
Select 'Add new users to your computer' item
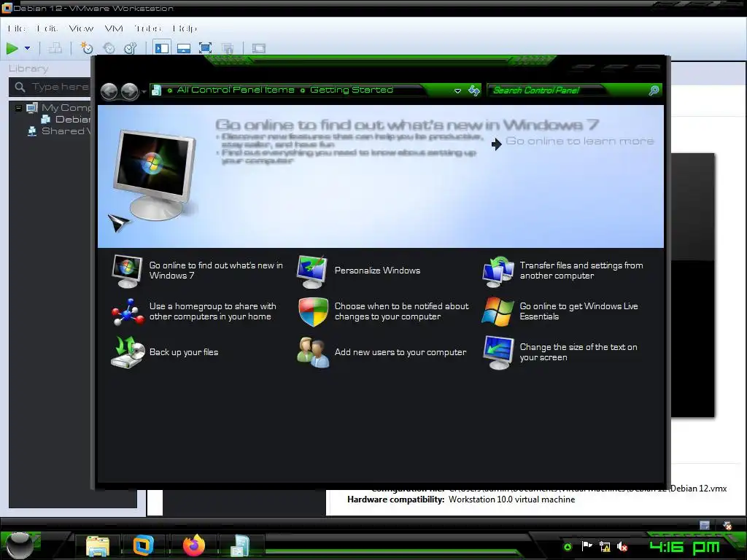[382, 352]
